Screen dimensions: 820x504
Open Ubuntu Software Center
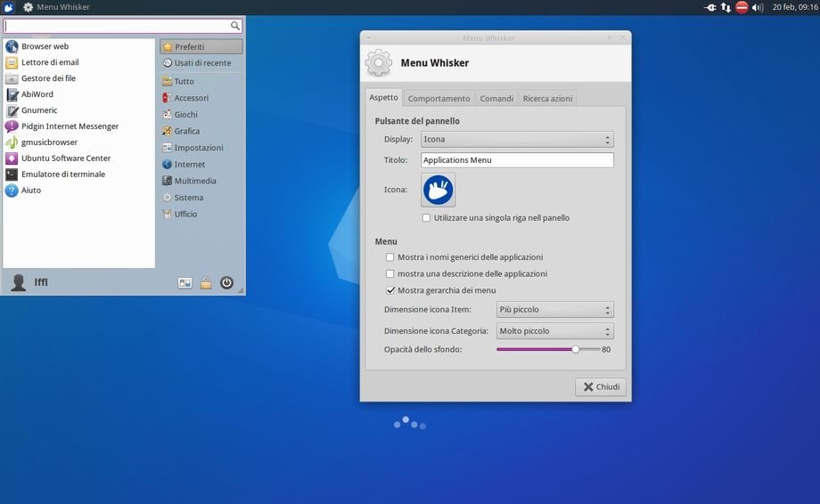[66, 159]
